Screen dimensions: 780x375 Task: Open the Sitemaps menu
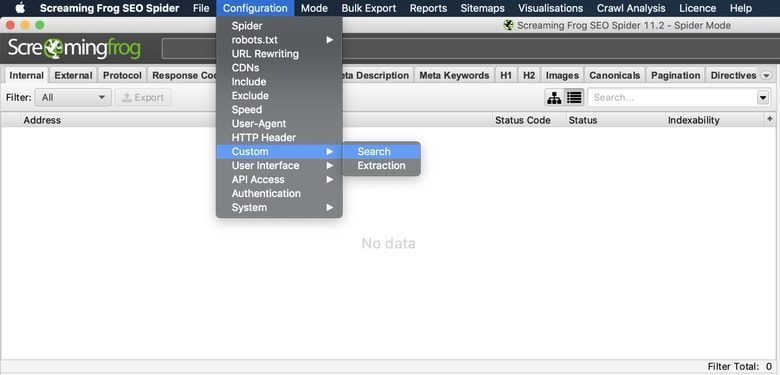482,8
